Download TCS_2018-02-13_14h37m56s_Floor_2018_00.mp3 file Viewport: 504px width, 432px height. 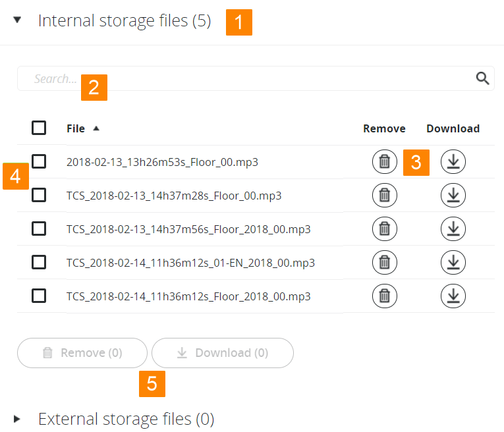click(453, 229)
